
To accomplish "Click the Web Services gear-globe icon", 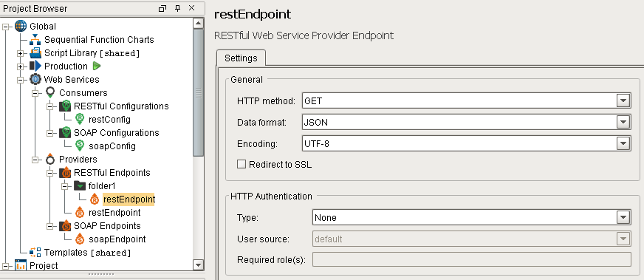I will (x=35, y=79).
